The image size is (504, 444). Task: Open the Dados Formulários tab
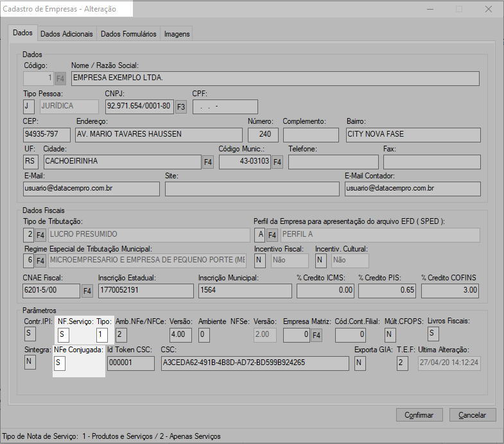click(128, 34)
